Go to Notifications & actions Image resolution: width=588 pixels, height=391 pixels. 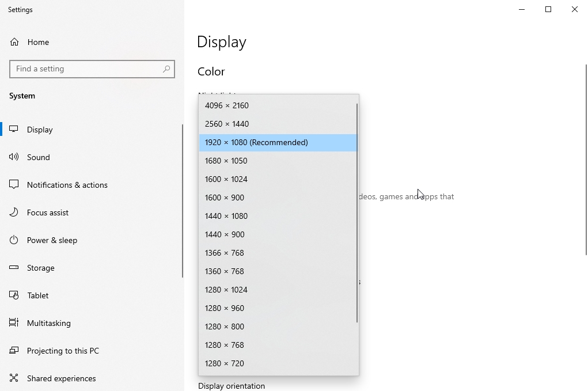92,185
